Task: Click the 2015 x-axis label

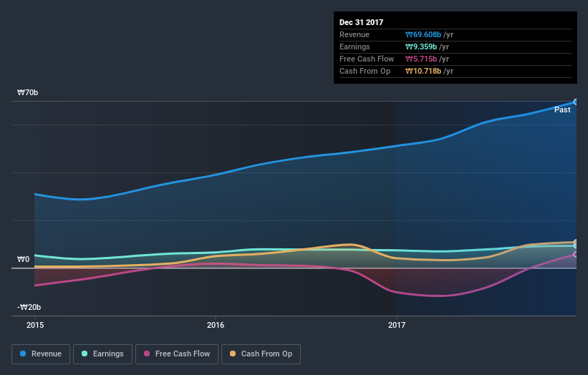Action: 35,325
